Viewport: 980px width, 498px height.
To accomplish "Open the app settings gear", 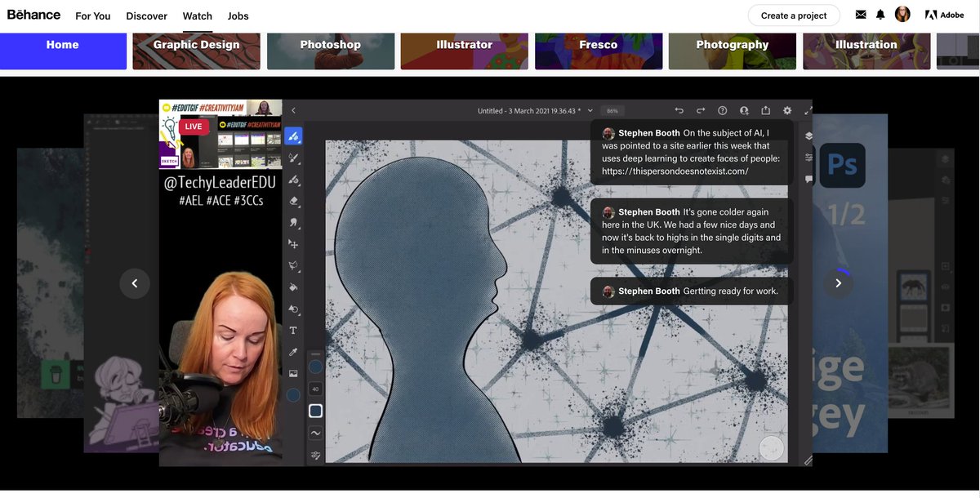I will pos(786,109).
